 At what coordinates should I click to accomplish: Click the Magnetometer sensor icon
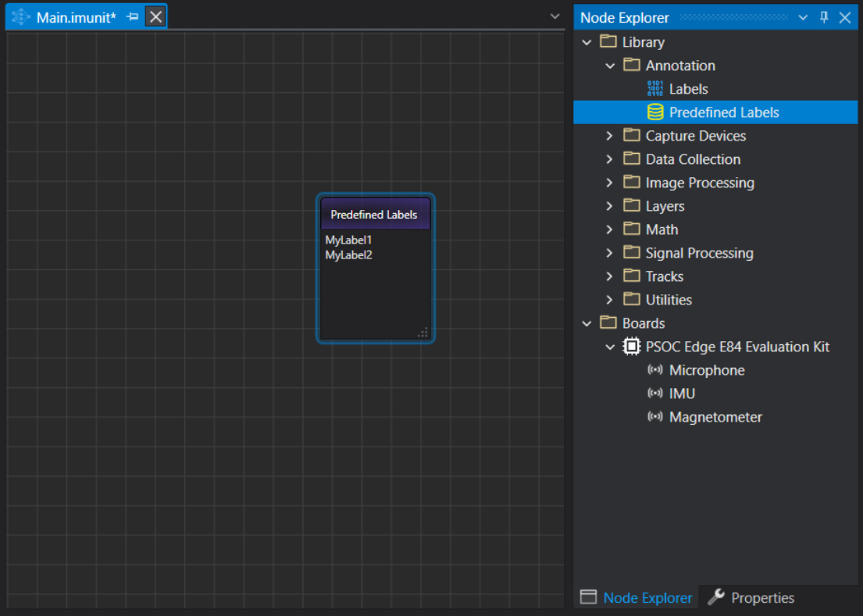coord(655,417)
